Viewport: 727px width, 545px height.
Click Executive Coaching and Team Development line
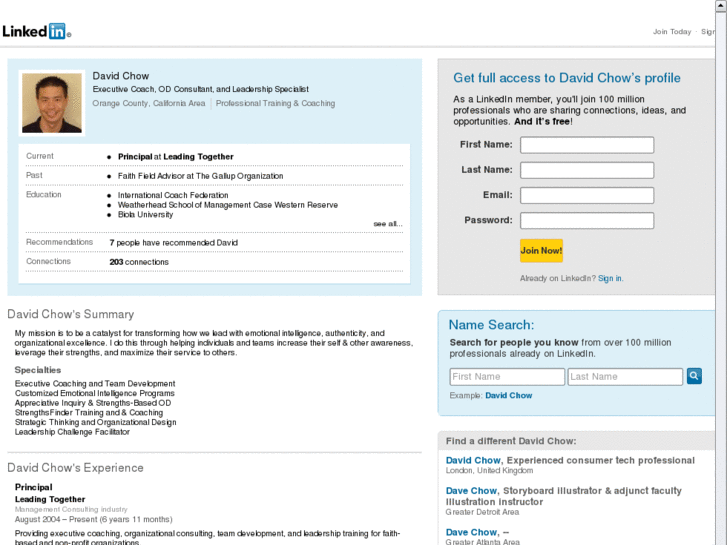tap(95, 384)
